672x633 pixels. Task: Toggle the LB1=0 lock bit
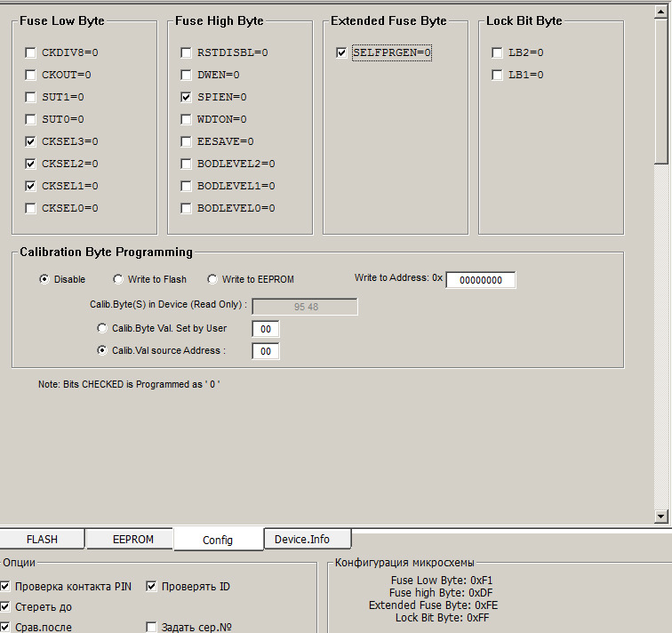497,75
